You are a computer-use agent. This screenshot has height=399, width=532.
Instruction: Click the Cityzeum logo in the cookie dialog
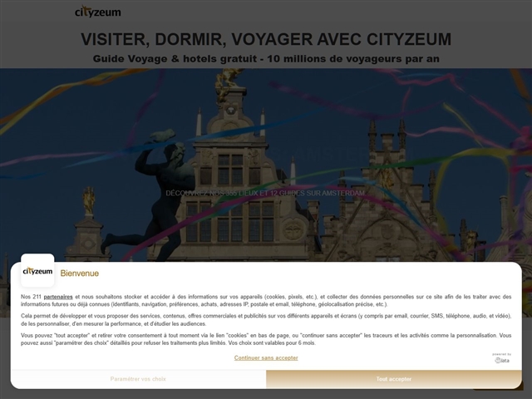pyautogui.click(x=37, y=270)
